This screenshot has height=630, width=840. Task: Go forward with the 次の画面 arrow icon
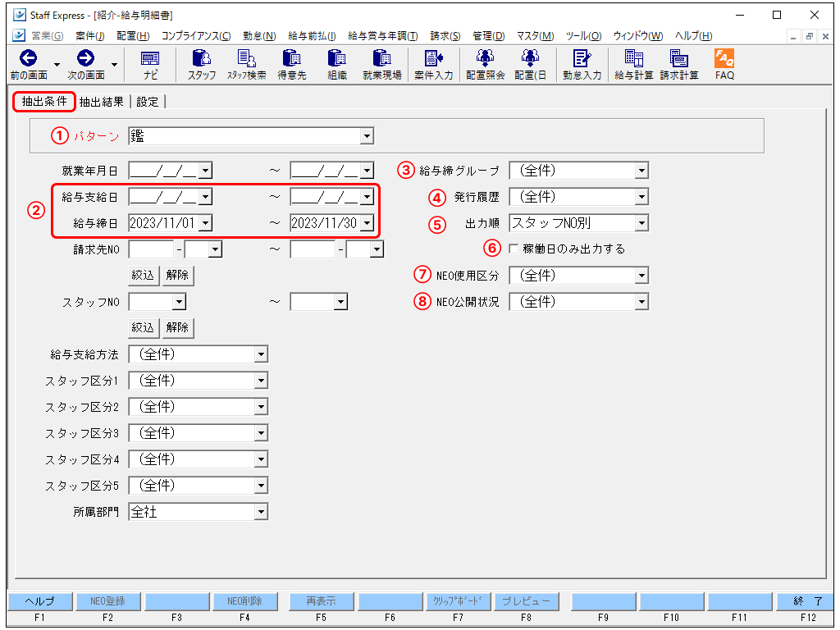[85, 58]
